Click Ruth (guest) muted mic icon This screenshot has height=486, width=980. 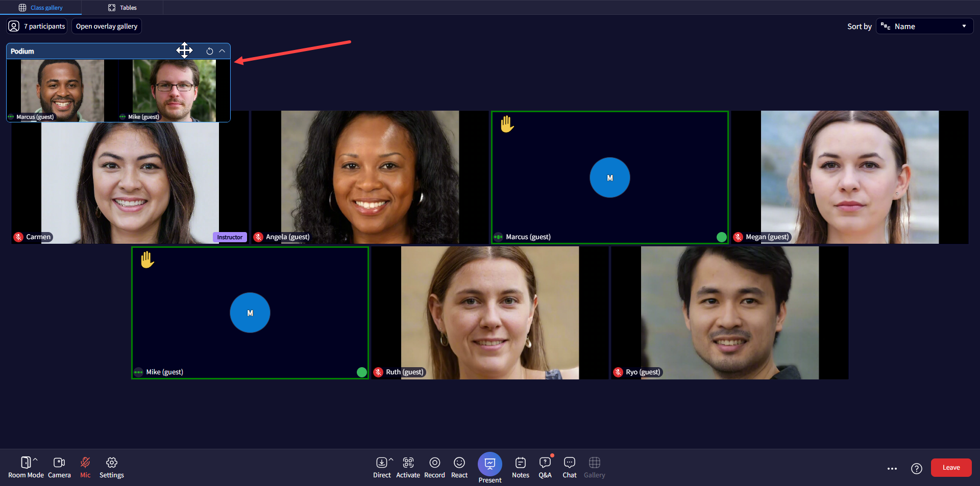(x=378, y=372)
